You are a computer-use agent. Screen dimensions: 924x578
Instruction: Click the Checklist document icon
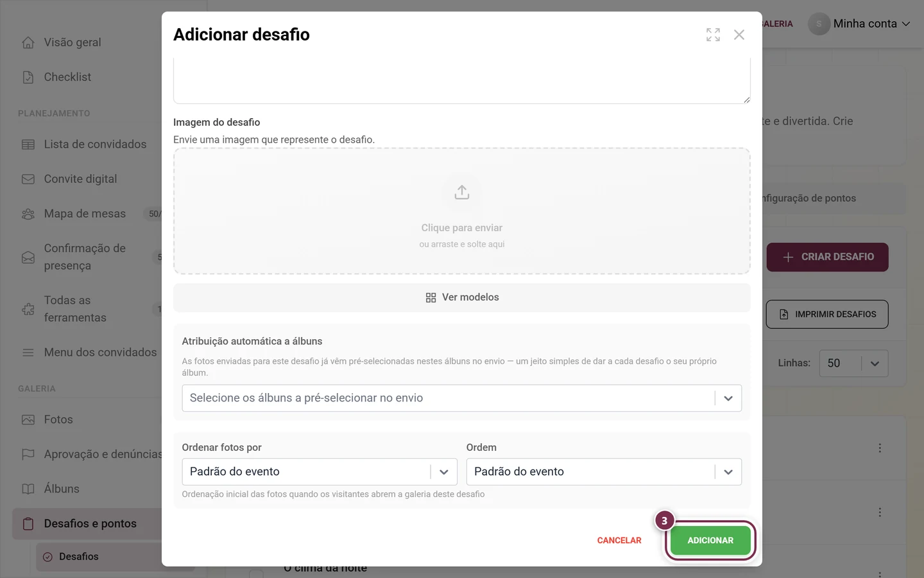click(x=28, y=77)
